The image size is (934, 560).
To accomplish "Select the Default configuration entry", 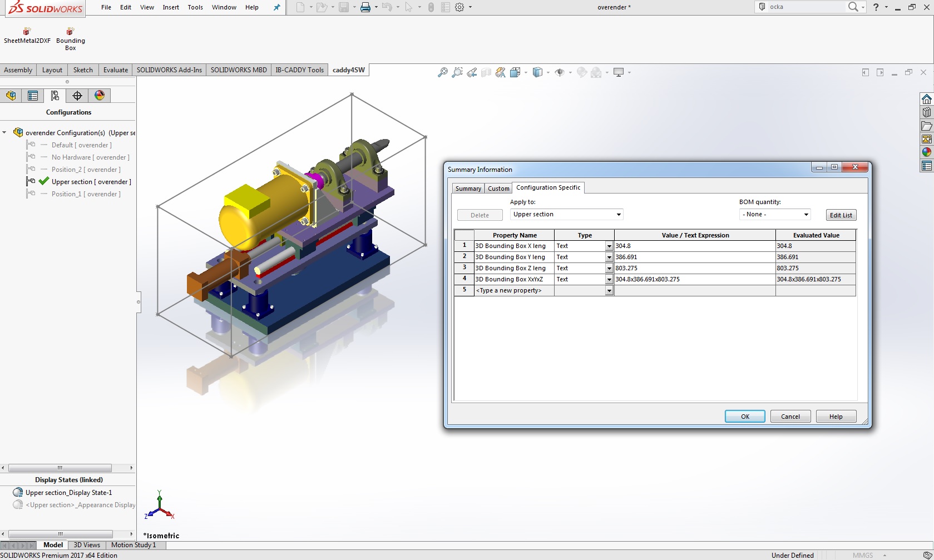I will click(x=81, y=145).
